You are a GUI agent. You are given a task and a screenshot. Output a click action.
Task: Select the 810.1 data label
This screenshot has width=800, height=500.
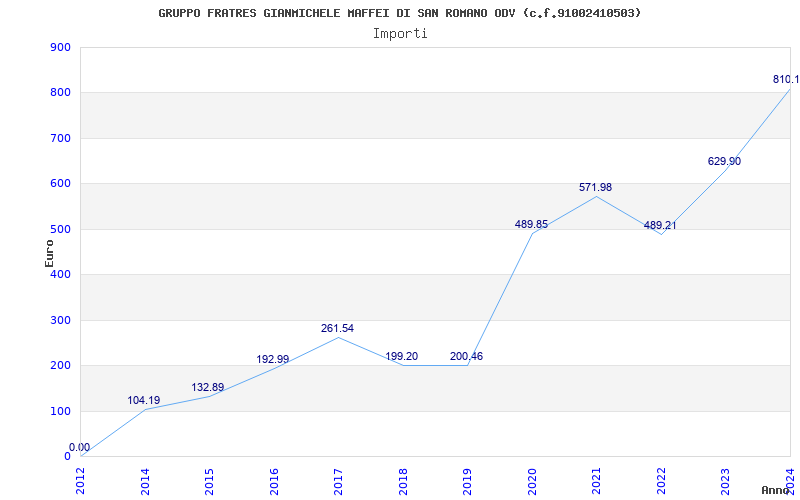[x=786, y=79]
